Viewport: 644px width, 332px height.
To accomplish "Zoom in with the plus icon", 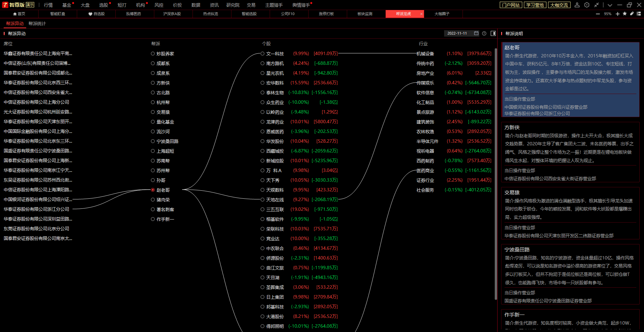I will click(618, 14).
